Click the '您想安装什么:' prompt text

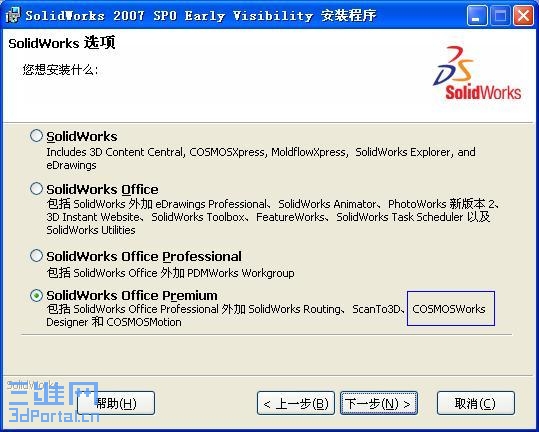[x=60, y=70]
